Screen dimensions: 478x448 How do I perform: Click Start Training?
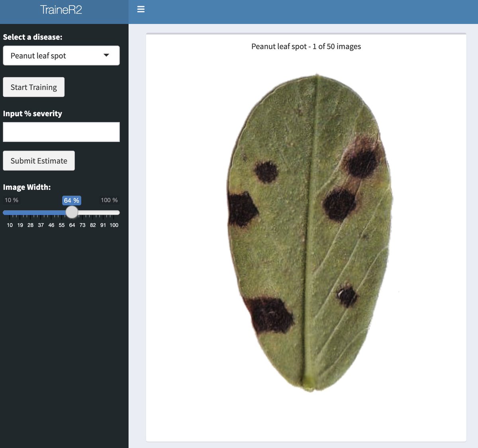33,87
